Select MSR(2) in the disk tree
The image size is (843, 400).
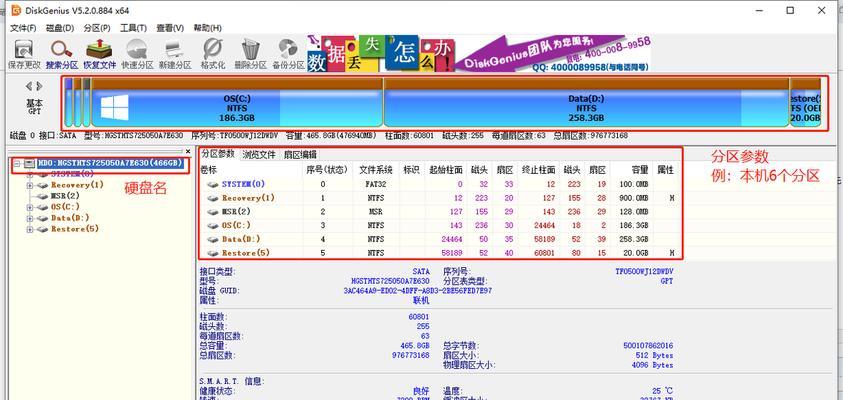click(65, 196)
